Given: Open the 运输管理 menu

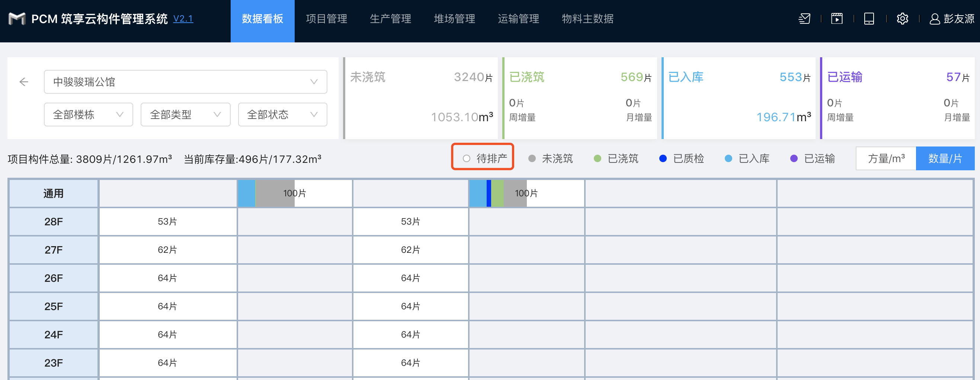Looking at the screenshot, I should click(518, 19).
